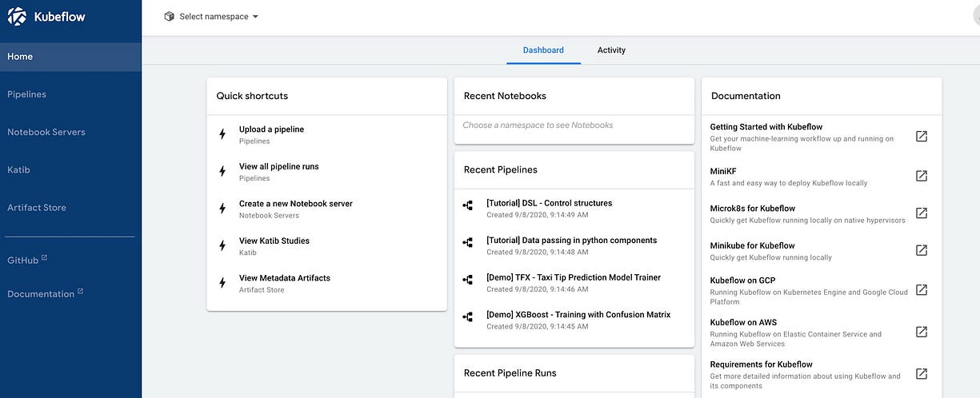Select the Dashboard tab
This screenshot has width=980, height=398.
tap(543, 50)
